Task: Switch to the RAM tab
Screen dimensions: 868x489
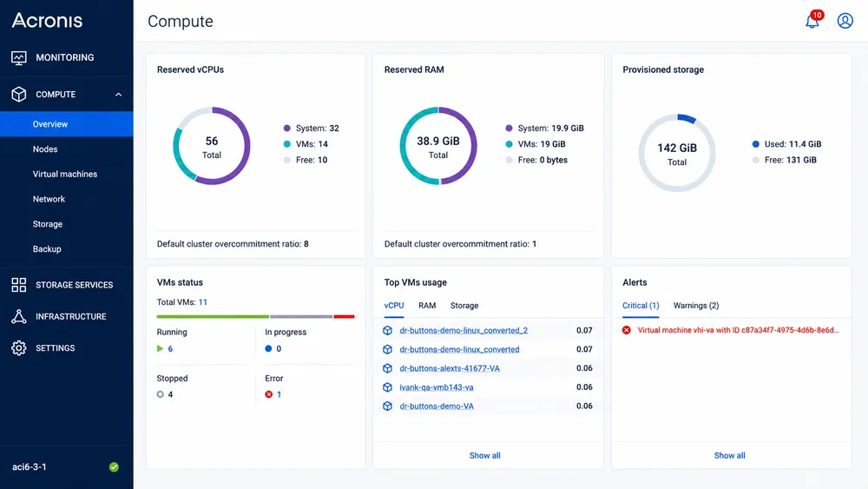Action: click(x=427, y=306)
